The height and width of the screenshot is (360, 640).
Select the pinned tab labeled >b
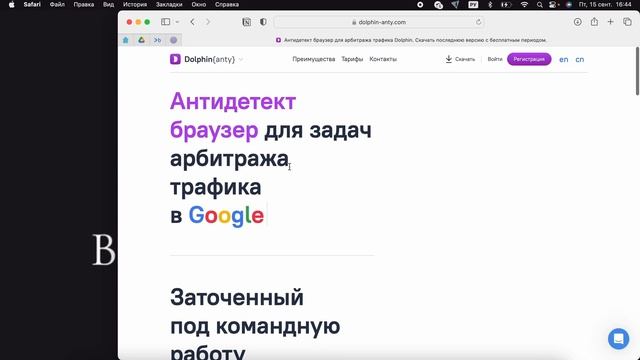pyautogui.click(x=158, y=40)
